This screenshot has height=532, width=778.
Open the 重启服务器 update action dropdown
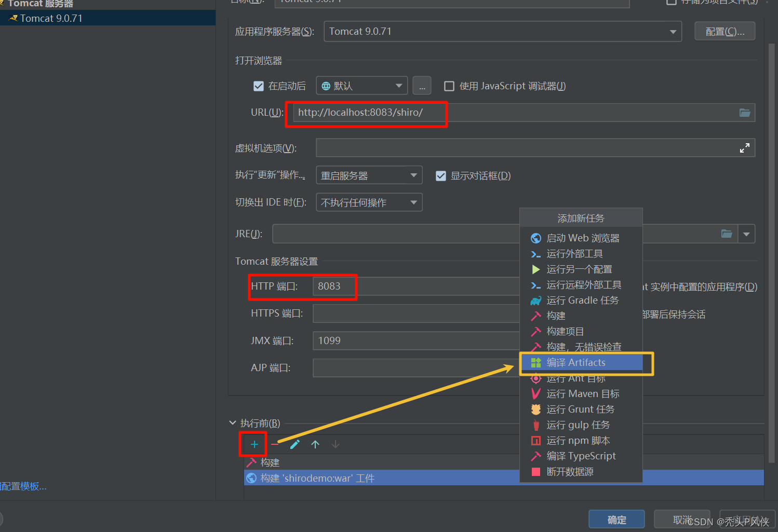369,175
